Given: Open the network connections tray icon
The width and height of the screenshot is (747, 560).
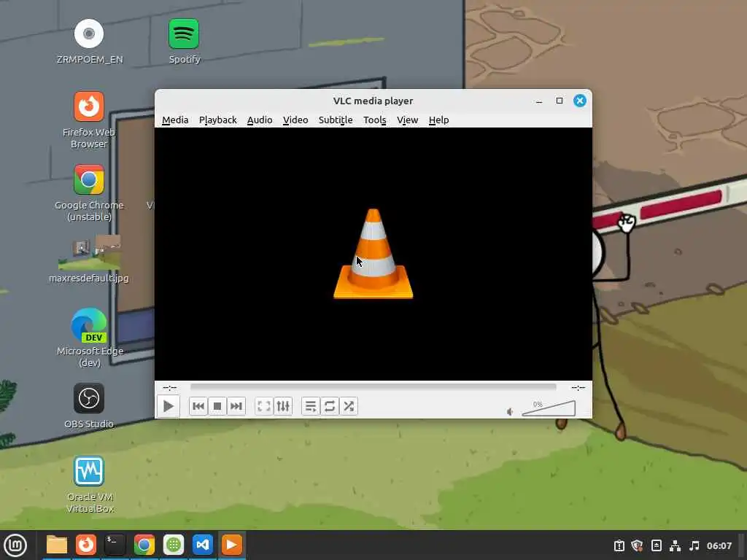Looking at the screenshot, I should click(675, 545).
